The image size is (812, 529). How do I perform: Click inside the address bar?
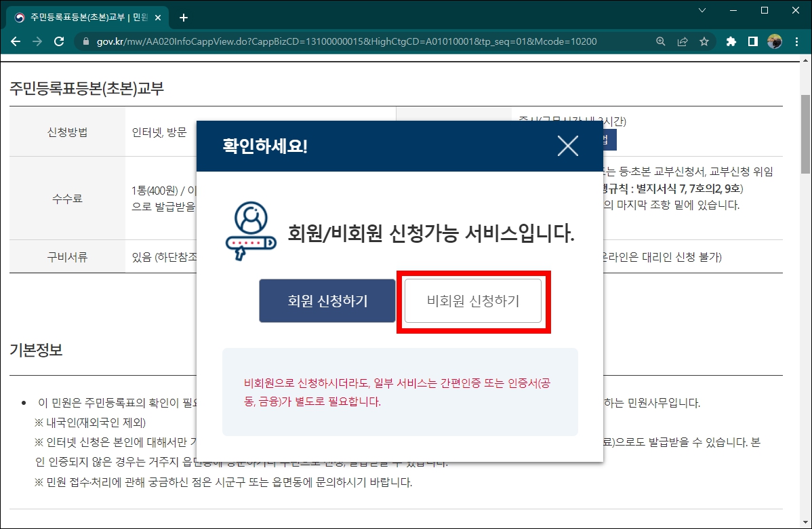click(x=339, y=41)
